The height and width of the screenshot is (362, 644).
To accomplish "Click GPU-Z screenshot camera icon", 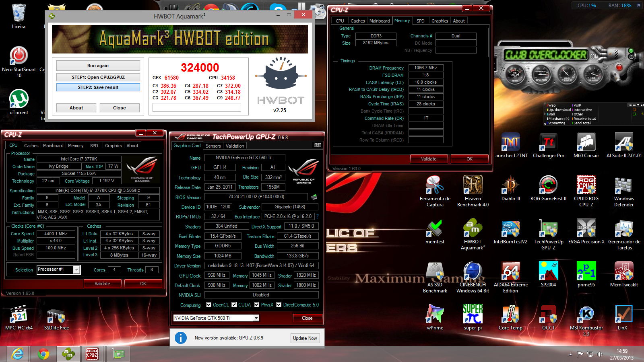I will point(317,145).
